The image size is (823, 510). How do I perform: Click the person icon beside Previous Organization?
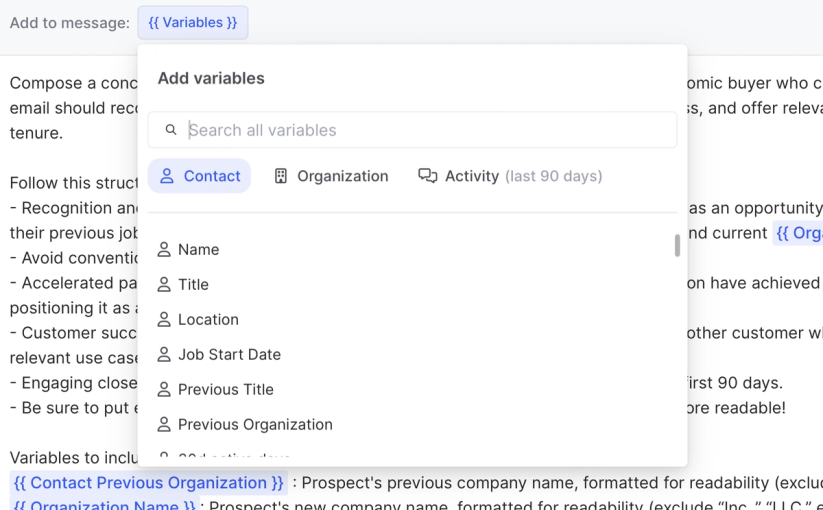[x=164, y=424]
